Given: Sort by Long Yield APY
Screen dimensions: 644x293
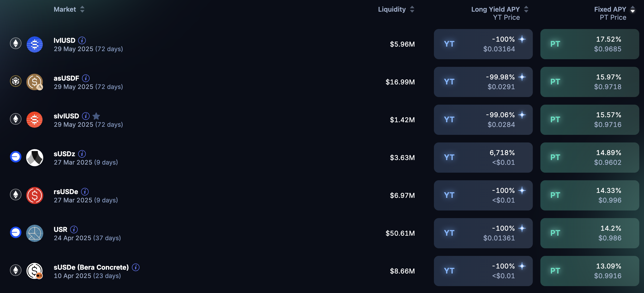Looking at the screenshot, I should [x=526, y=10].
